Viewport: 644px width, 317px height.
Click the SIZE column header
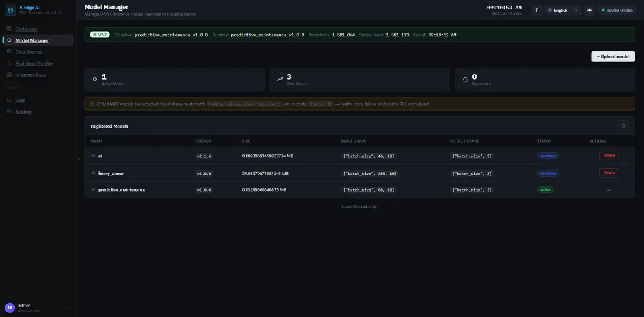[x=246, y=141]
